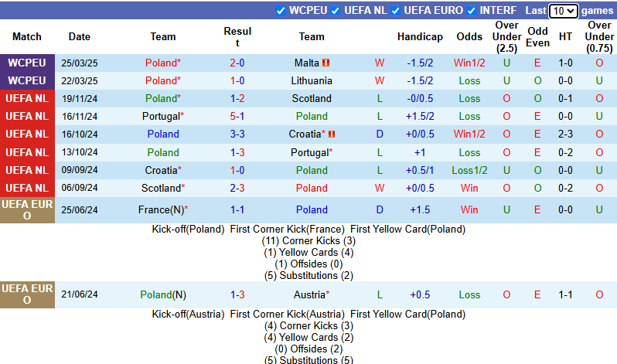617x364 pixels.
Task: Click the red card icon beside Malta
Action: (x=326, y=63)
